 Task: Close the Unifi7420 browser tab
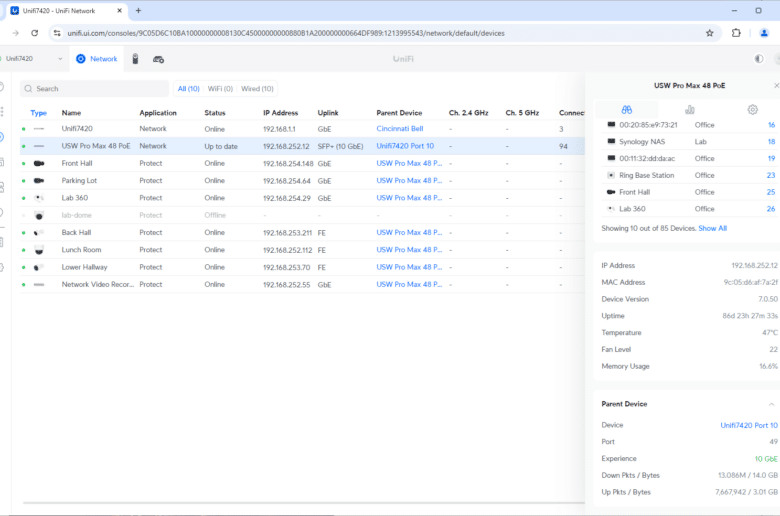[119, 10]
